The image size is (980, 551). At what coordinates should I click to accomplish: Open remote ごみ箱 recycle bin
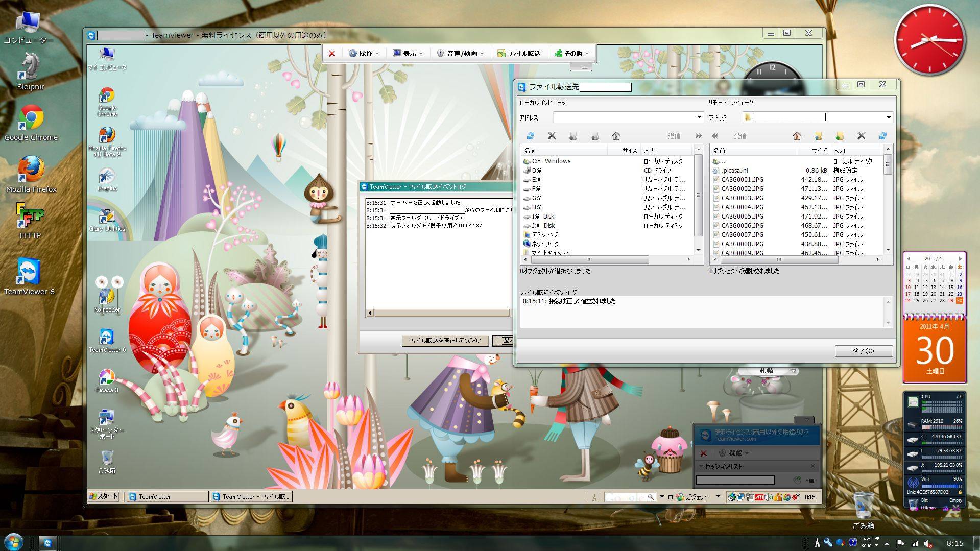point(107,462)
